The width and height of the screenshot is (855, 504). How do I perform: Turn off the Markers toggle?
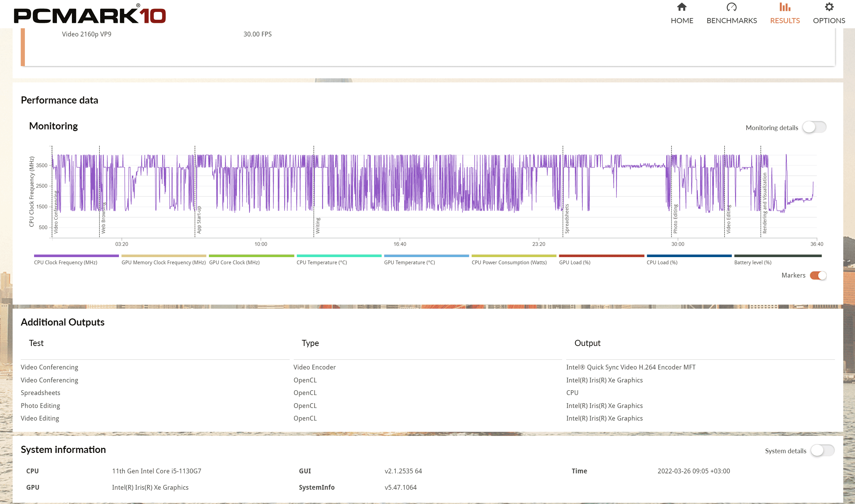tap(818, 275)
